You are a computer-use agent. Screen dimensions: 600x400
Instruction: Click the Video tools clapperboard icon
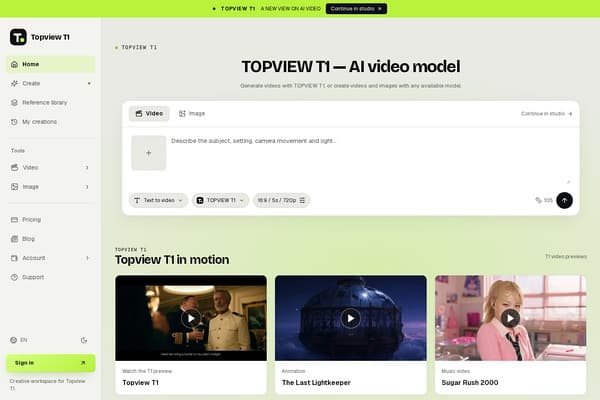[x=15, y=167]
